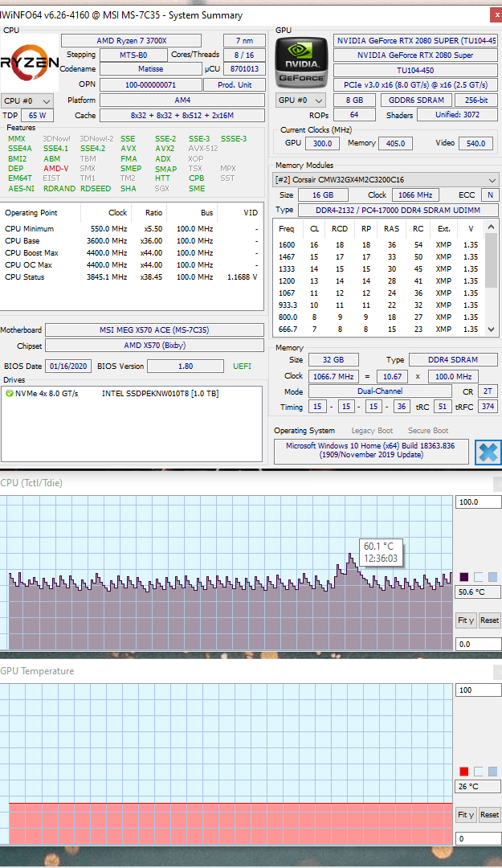Click the AMD Ryzen 7 3700X name field

[131, 40]
